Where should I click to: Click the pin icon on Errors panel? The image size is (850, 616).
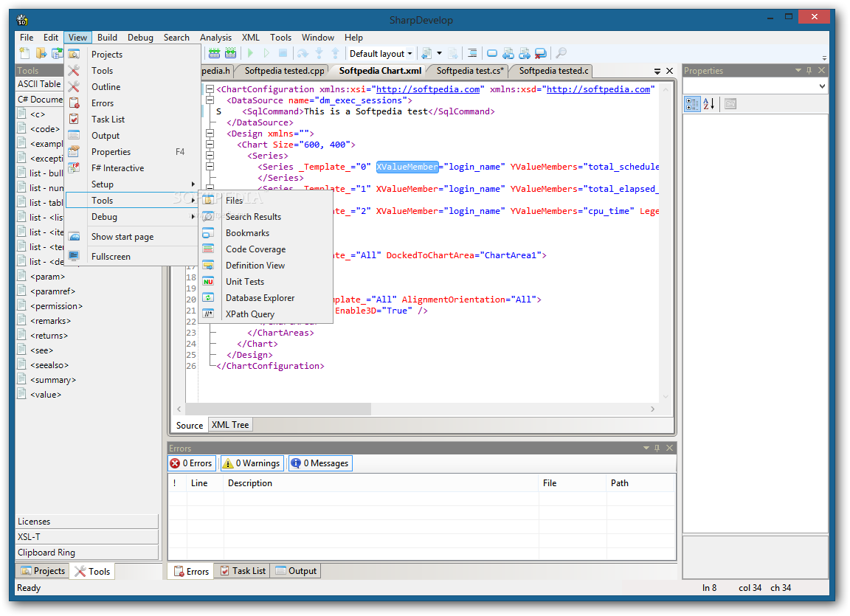pos(657,448)
